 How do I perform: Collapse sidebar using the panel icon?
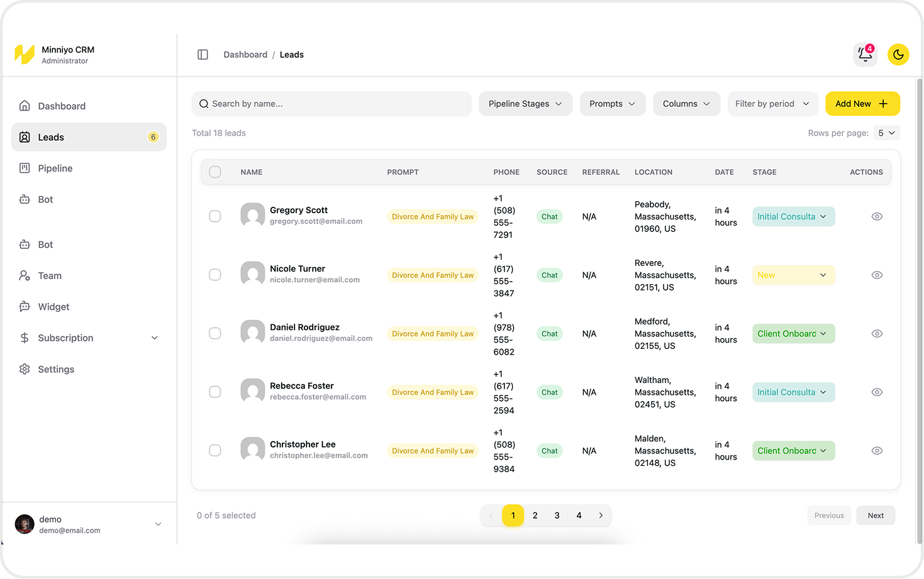[203, 55]
